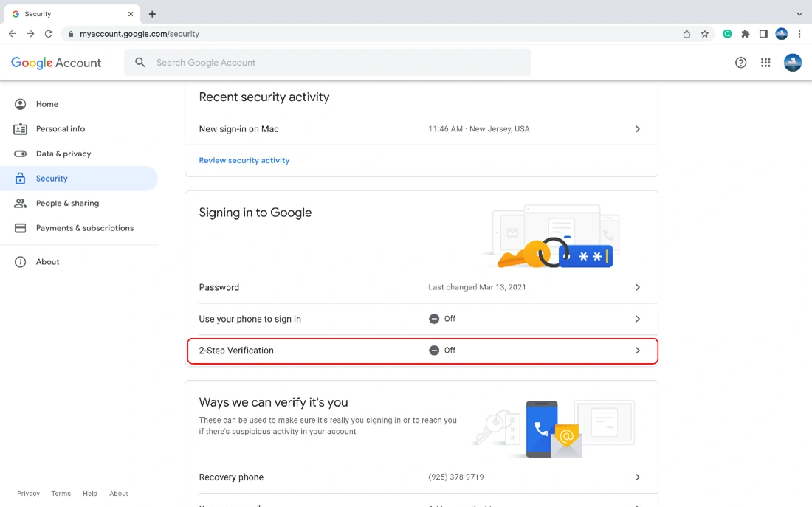Reload the page with the refresh icon

pos(49,34)
